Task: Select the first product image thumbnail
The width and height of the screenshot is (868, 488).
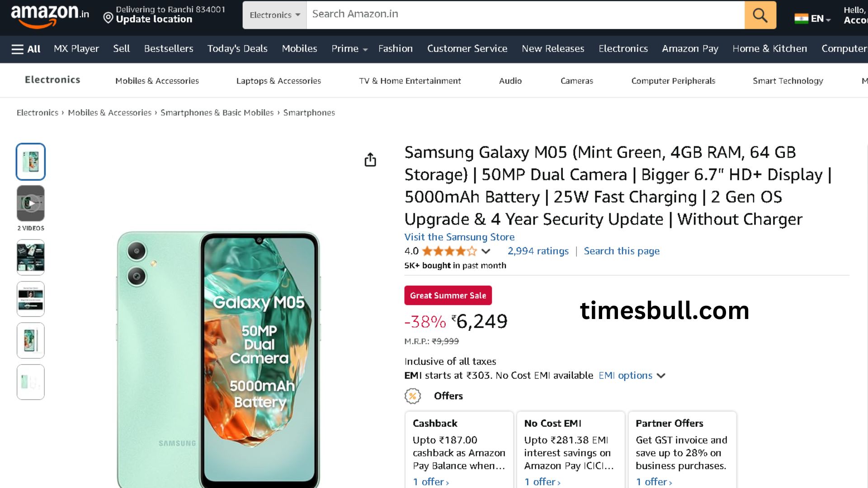Action: click(31, 161)
